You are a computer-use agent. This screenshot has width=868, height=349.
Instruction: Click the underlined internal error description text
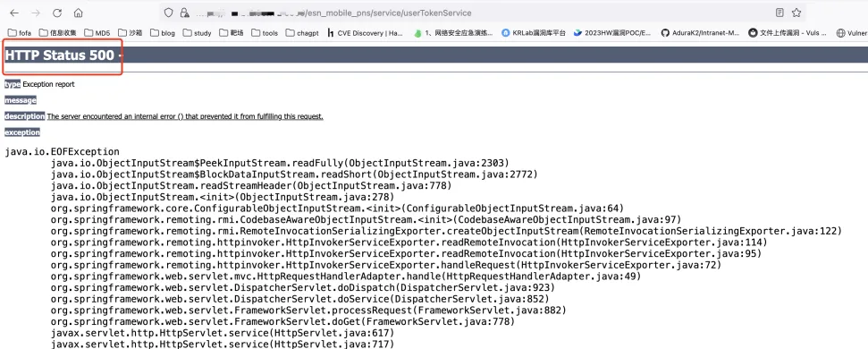coord(185,116)
